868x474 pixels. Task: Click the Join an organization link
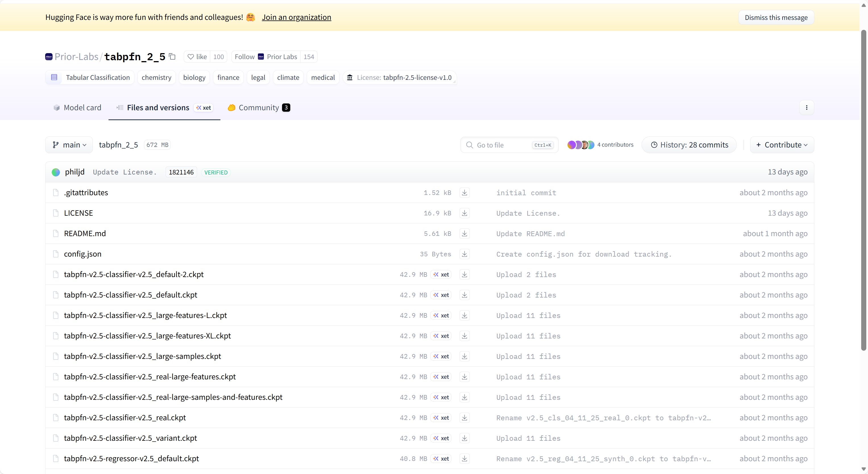click(296, 17)
